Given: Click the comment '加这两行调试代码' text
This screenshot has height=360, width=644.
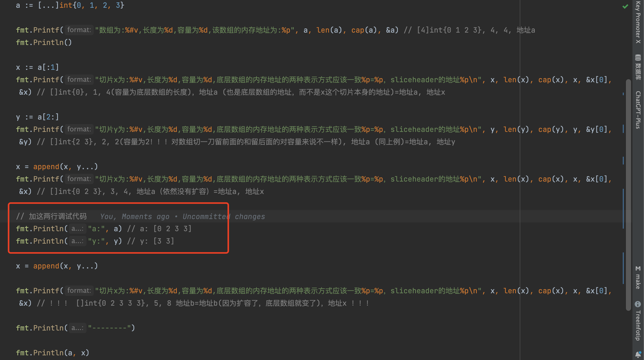Looking at the screenshot, I should tap(57, 216).
